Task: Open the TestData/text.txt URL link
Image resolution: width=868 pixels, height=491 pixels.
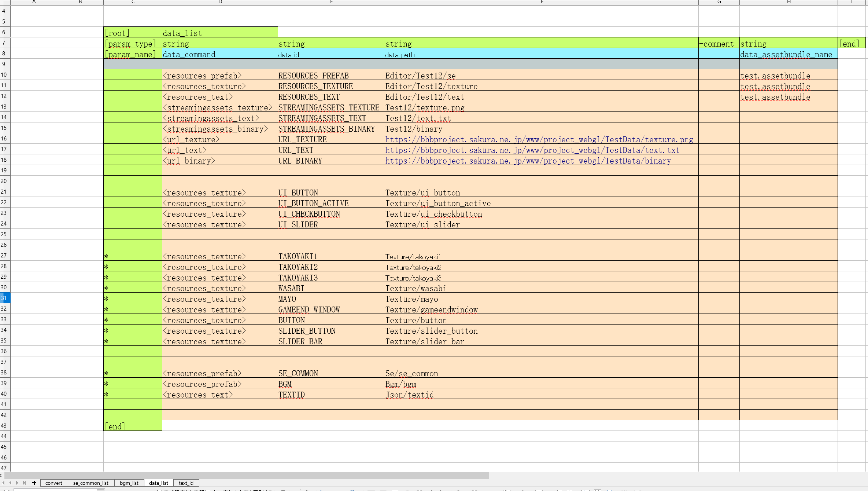Action: tap(532, 150)
